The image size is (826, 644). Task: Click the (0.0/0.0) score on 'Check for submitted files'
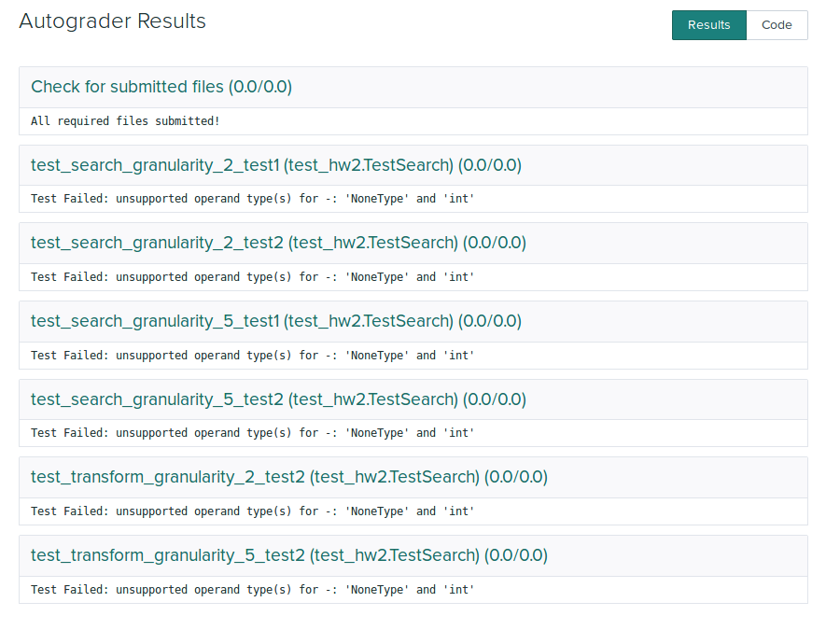pyautogui.click(x=260, y=87)
